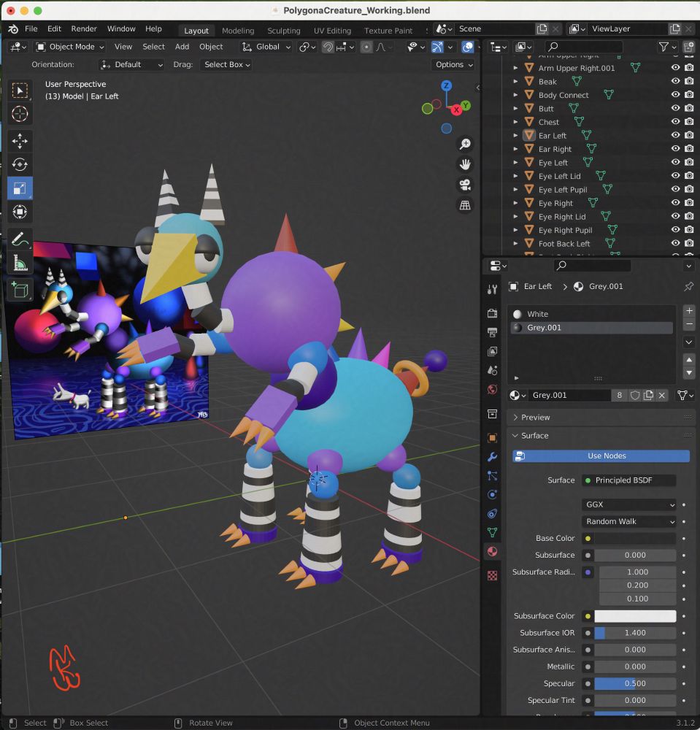Switch to the UV Editing tab
The height and width of the screenshot is (730, 700).
332,31
